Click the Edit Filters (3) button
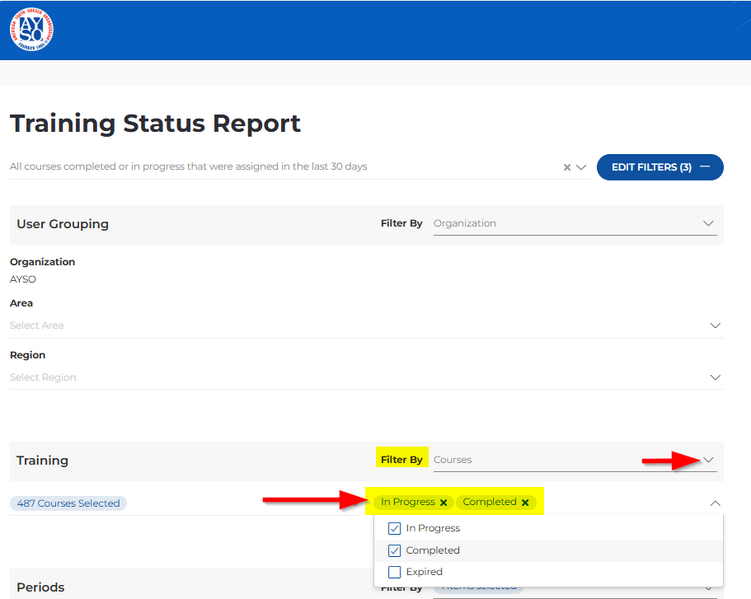 point(659,167)
